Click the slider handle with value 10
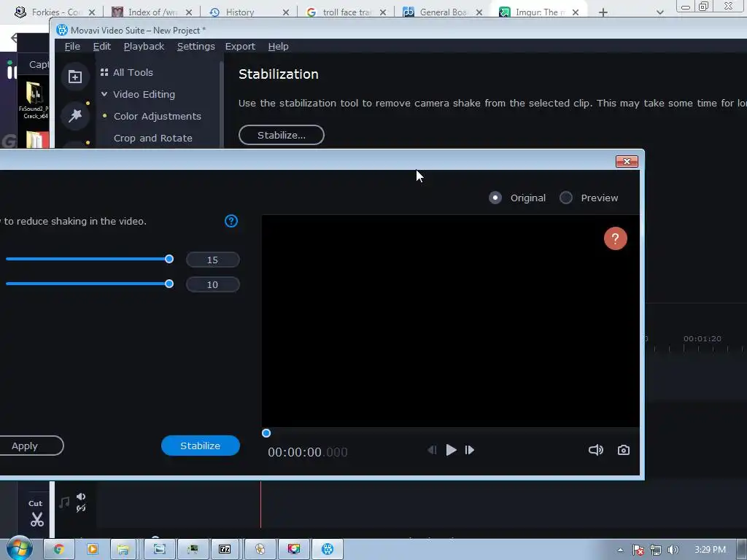This screenshot has width=747, height=560. coord(169,284)
